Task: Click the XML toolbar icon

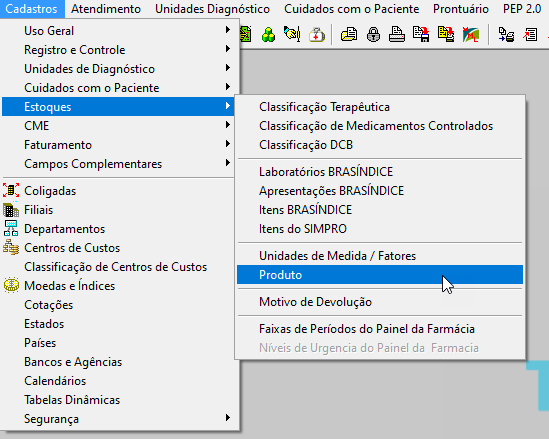Action: tap(471, 35)
